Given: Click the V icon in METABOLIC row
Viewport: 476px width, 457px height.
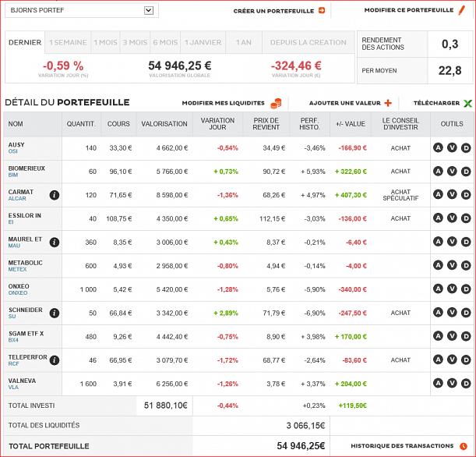Looking at the screenshot, I should (452, 265).
